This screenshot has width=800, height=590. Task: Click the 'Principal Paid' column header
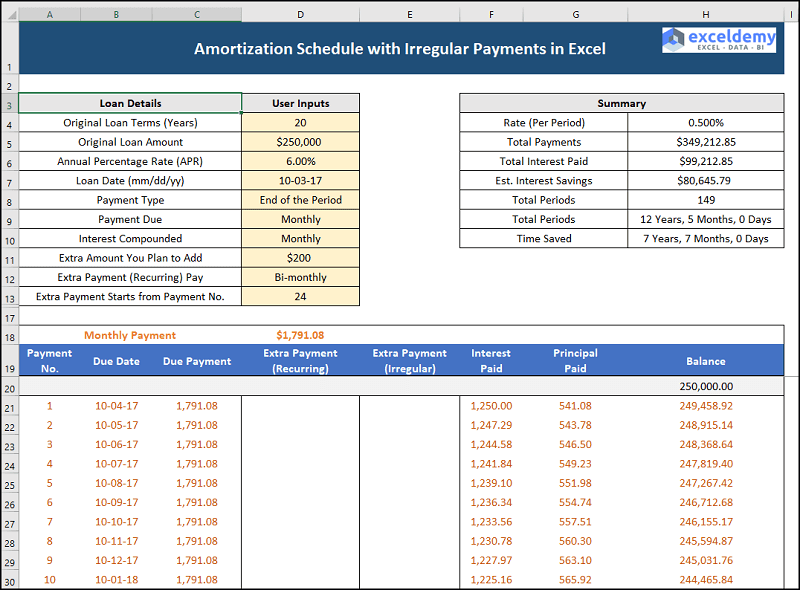click(576, 361)
